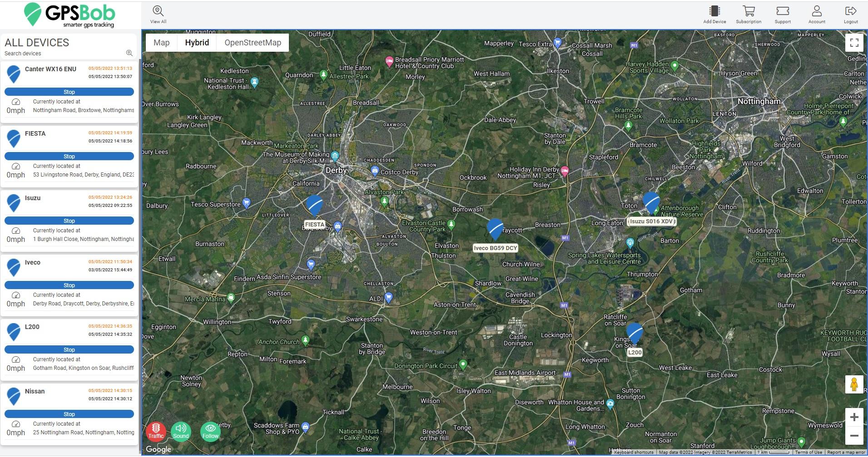This screenshot has height=457, width=868.
Task: Click the ALL DEVICES heading
Action: (37, 43)
